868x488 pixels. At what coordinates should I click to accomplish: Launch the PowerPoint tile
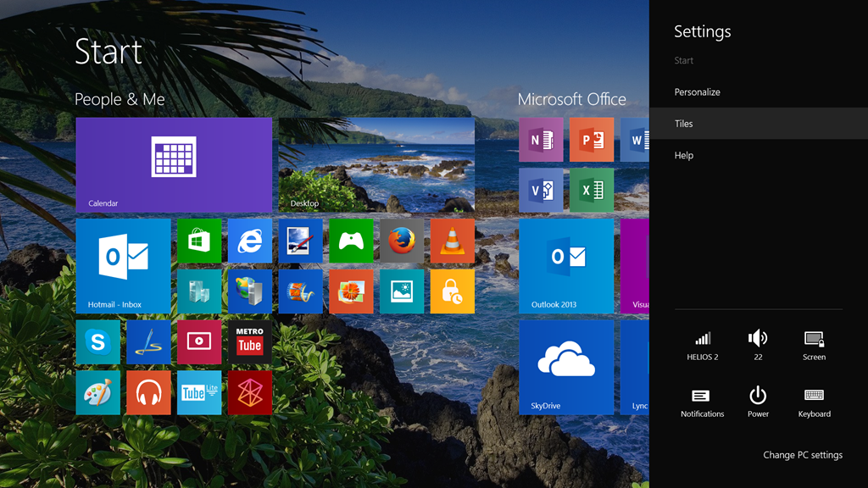click(x=592, y=140)
